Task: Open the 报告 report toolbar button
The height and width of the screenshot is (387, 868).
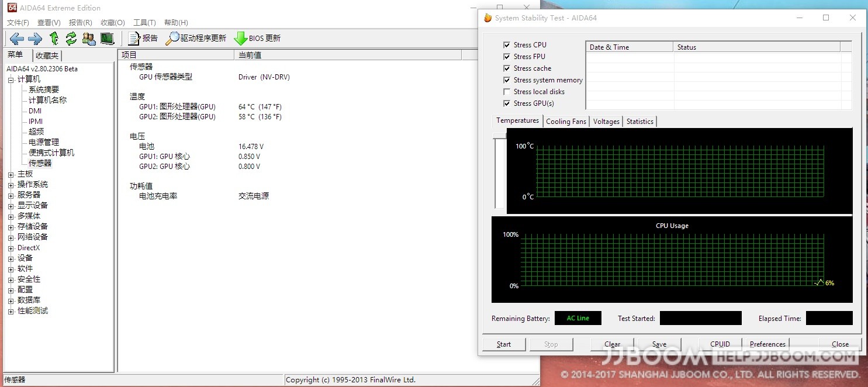Action: coord(143,39)
